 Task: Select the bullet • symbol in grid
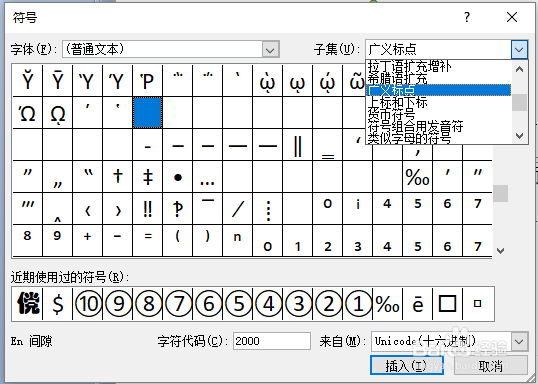[178, 177]
